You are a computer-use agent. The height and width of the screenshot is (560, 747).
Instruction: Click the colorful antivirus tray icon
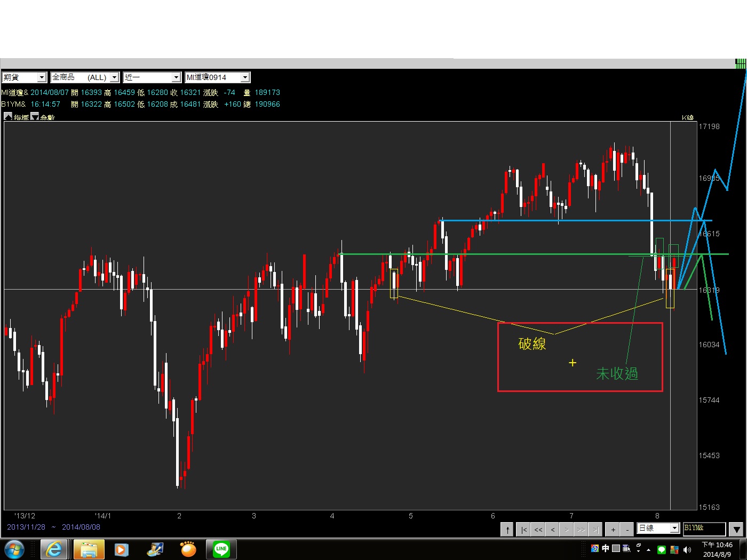[x=674, y=549]
